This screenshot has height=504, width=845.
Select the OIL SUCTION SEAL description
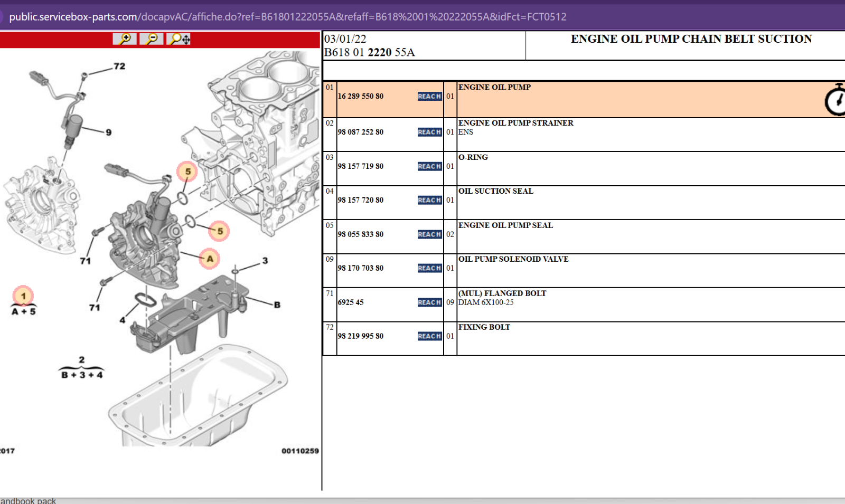coord(496,191)
